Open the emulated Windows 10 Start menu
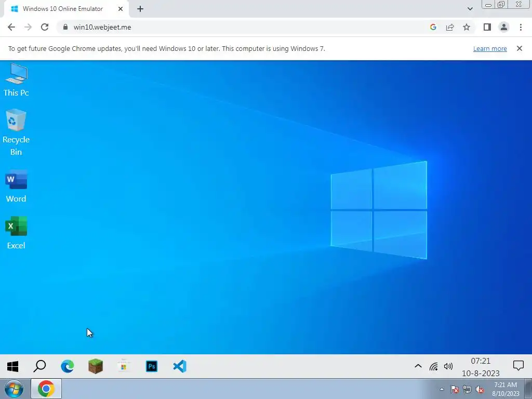532x399 pixels. click(x=12, y=366)
